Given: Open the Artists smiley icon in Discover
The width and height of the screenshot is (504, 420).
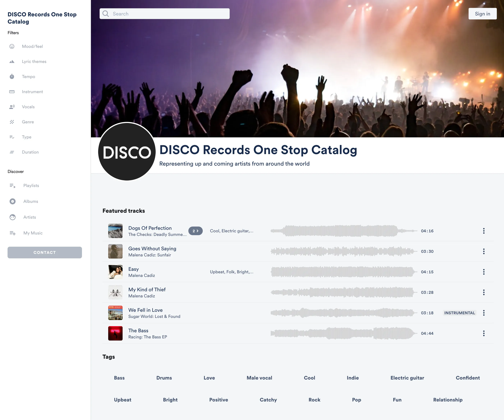Looking at the screenshot, I should coord(12,217).
